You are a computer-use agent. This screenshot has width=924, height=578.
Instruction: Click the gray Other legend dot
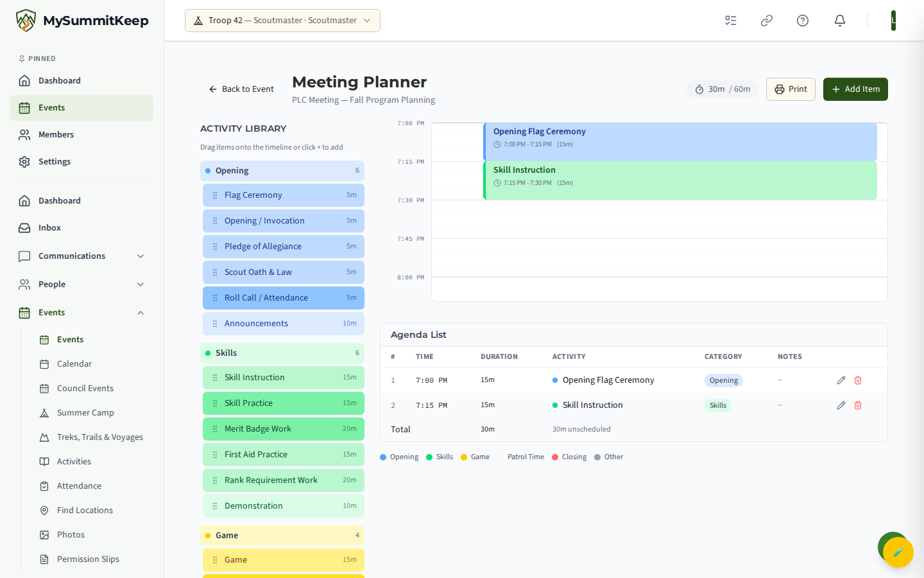click(x=597, y=457)
